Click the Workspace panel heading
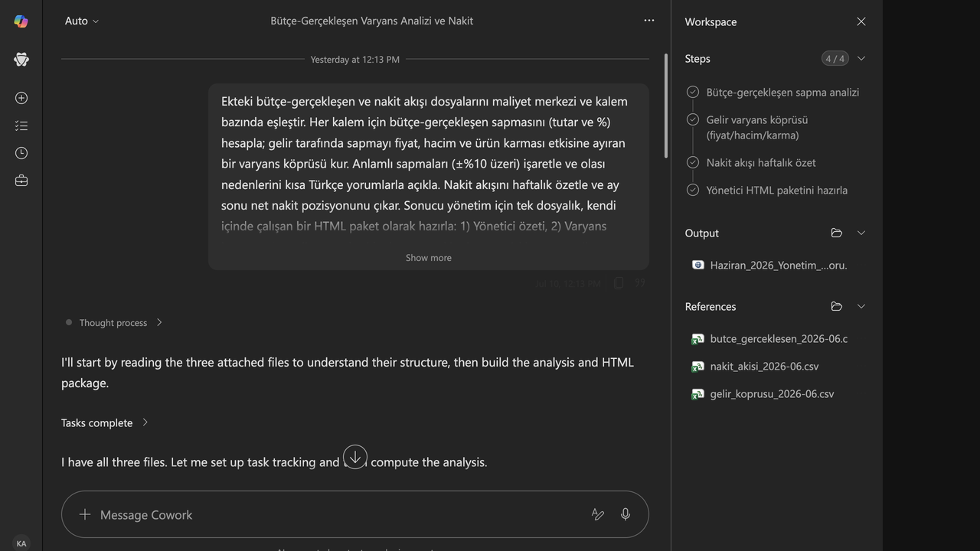The image size is (980, 551). [710, 21]
